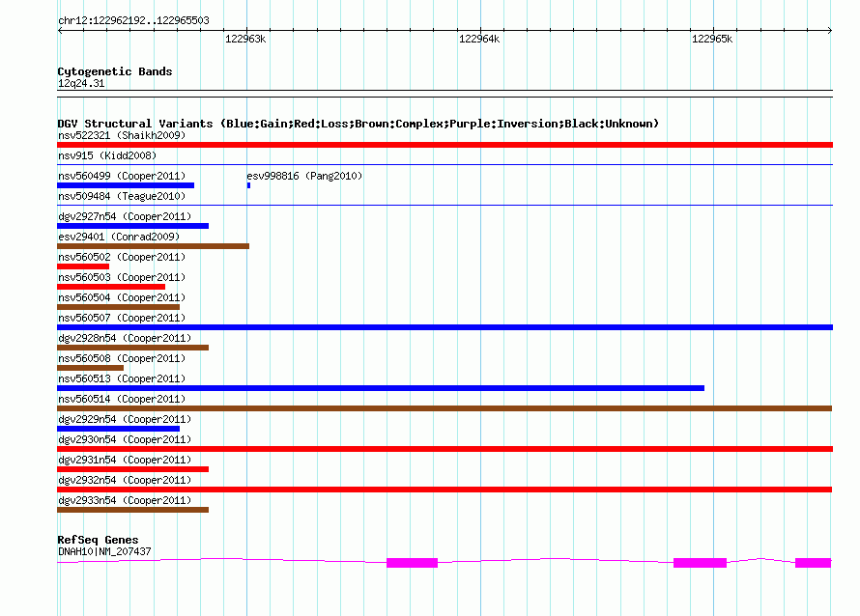Open the esv998816 (Pang2010) variant label
The width and height of the screenshot is (860, 616).
(304, 176)
